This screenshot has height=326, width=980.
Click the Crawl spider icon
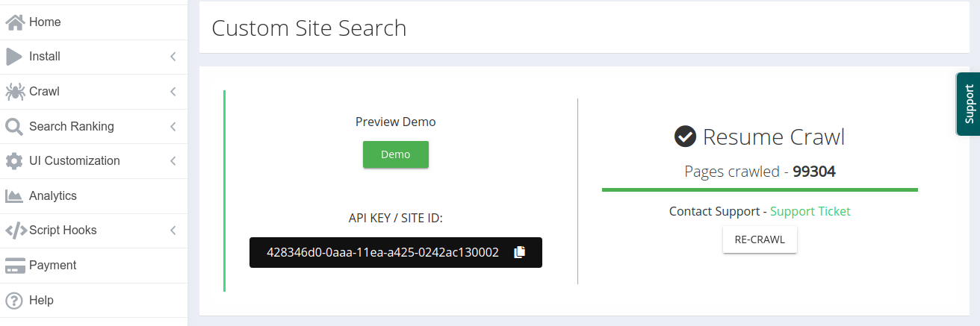point(14,92)
